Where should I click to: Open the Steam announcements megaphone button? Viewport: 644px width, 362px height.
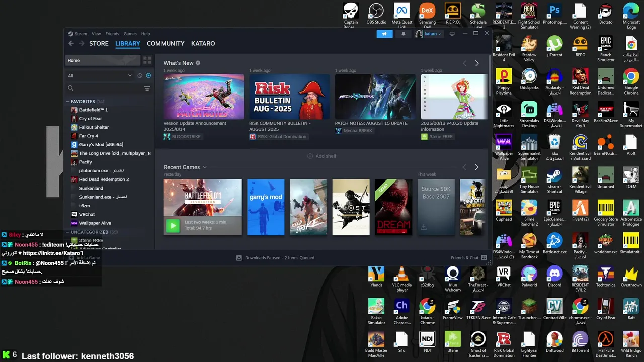384,34
